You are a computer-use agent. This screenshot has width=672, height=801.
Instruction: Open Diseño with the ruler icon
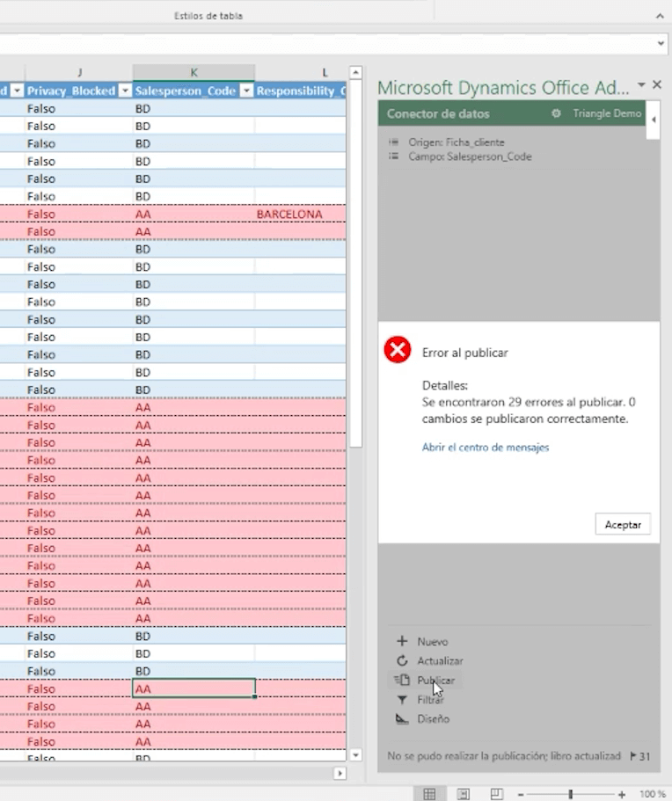[402, 718]
